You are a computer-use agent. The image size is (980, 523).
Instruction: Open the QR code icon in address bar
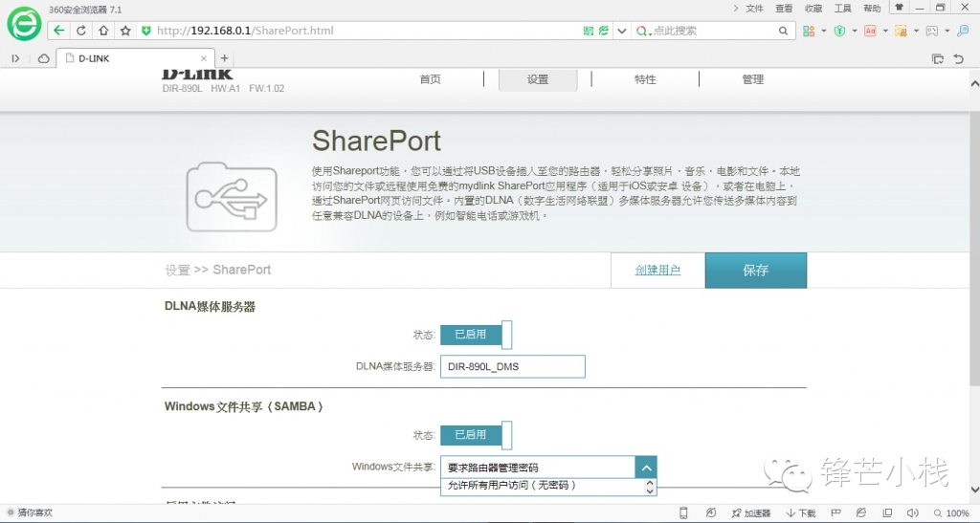(589, 31)
